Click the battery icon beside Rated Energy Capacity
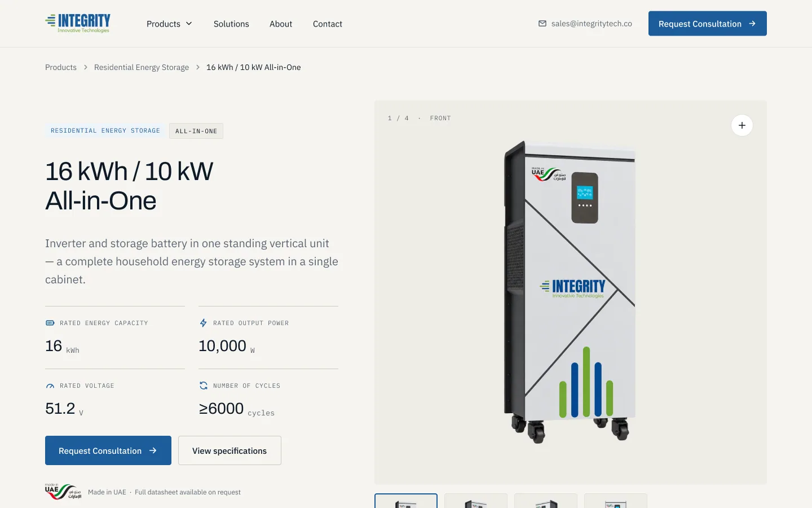 point(50,323)
